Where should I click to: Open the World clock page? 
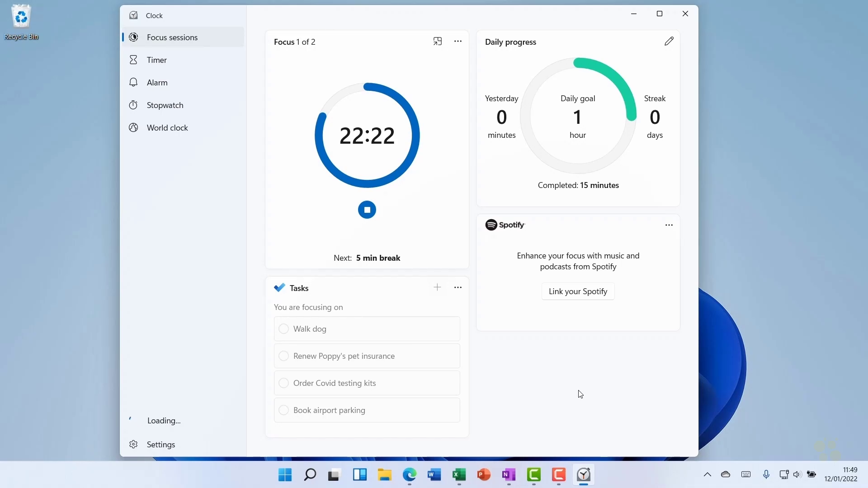183,128
